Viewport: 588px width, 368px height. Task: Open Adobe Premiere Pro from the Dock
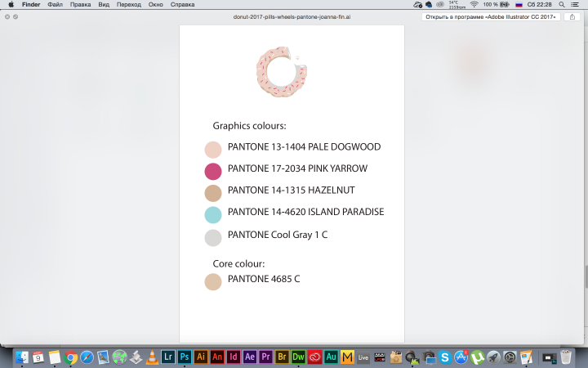point(266,357)
